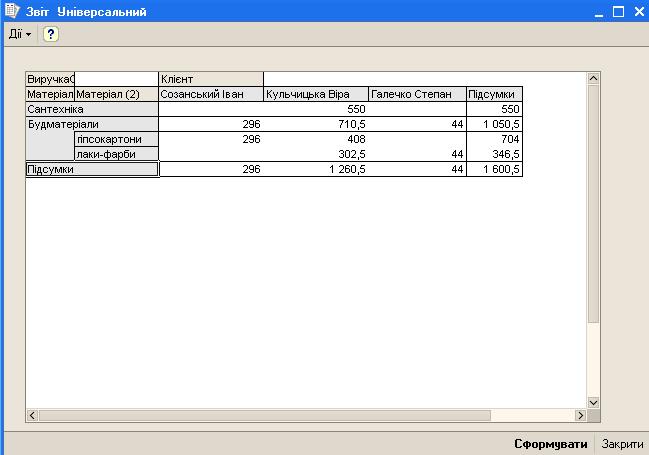Select the Підсумки row header cell
649x455 pixels.
click(x=92, y=169)
